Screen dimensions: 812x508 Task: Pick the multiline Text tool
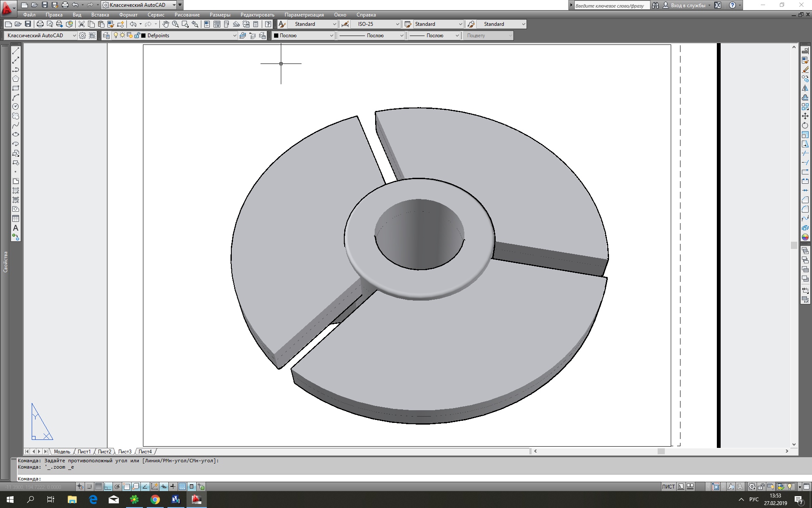pos(16,228)
